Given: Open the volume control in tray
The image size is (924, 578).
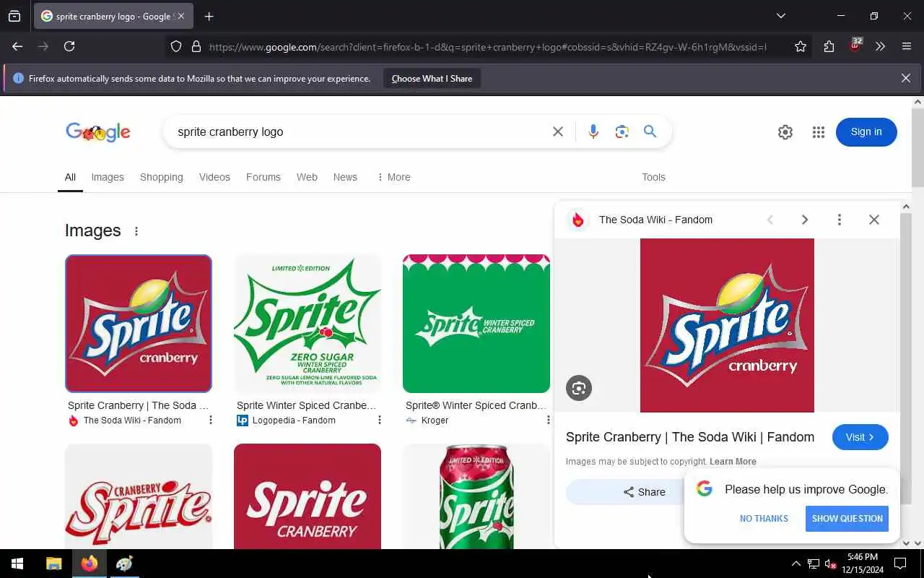Looking at the screenshot, I should pos(830,564).
